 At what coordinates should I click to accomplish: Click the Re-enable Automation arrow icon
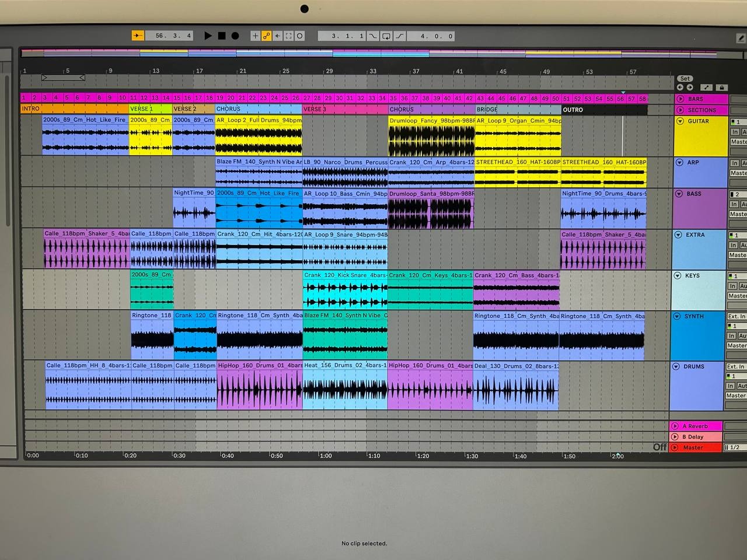(x=278, y=36)
